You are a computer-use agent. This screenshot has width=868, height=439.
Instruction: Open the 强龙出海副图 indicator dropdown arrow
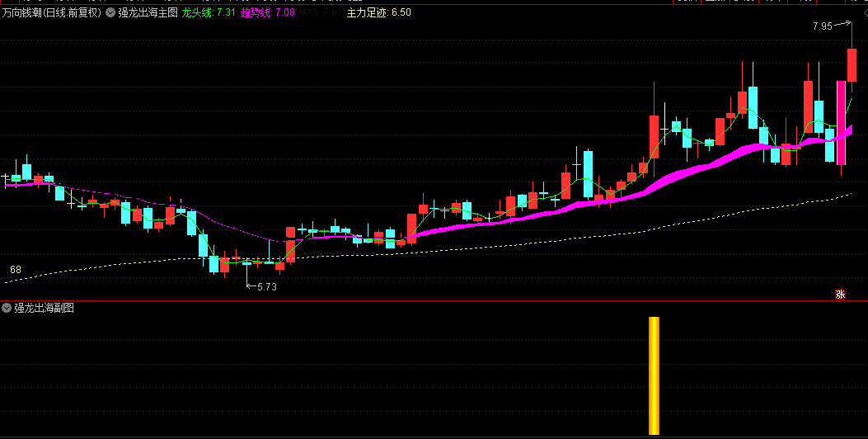[7, 308]
